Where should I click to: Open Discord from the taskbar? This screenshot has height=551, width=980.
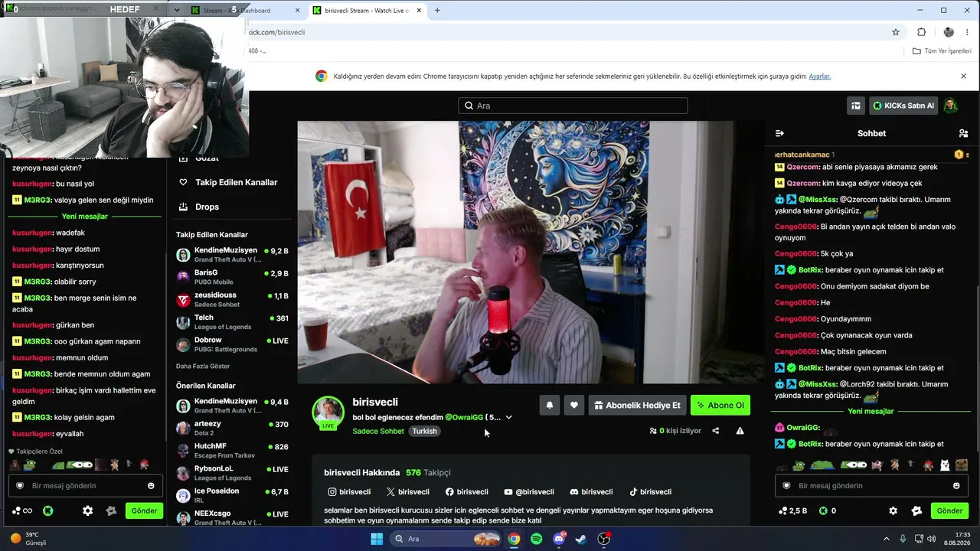tap(559, 539)
